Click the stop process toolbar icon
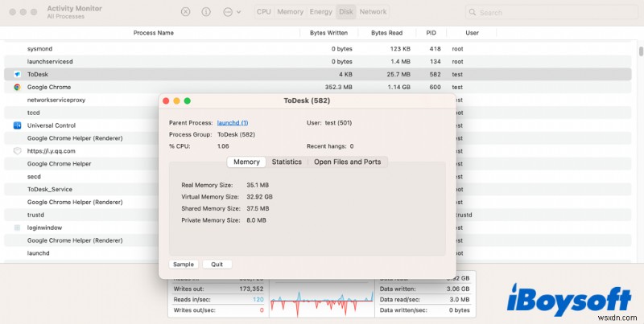Viewport: 644px width, 324px height. pos(186,12)
